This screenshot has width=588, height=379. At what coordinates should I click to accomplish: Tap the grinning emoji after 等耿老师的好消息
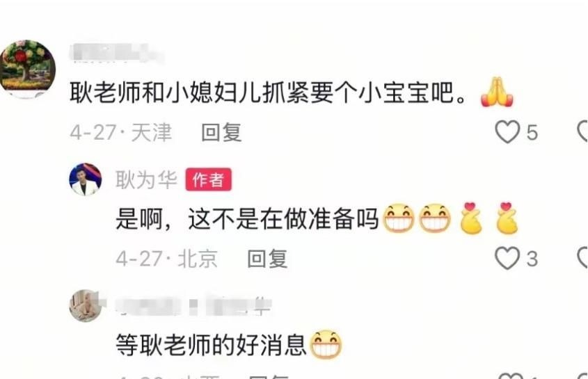(x=326, y=344)
